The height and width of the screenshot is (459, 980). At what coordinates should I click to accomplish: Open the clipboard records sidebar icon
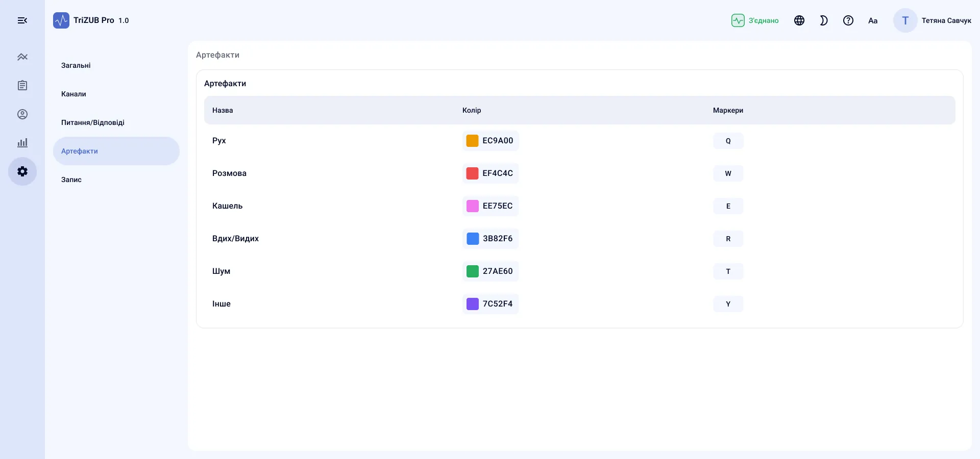[x=22, y=86]
